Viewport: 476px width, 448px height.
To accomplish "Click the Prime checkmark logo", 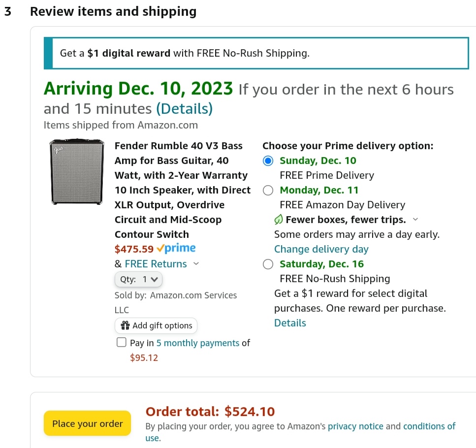I will tap(176, 248).
